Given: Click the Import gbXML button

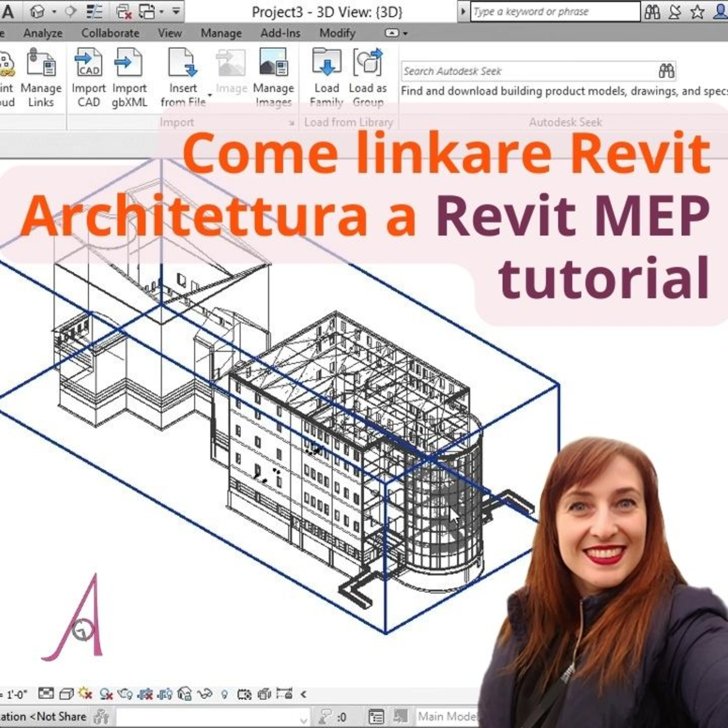Looking at the screenshot, I should [x=129, y=78].
